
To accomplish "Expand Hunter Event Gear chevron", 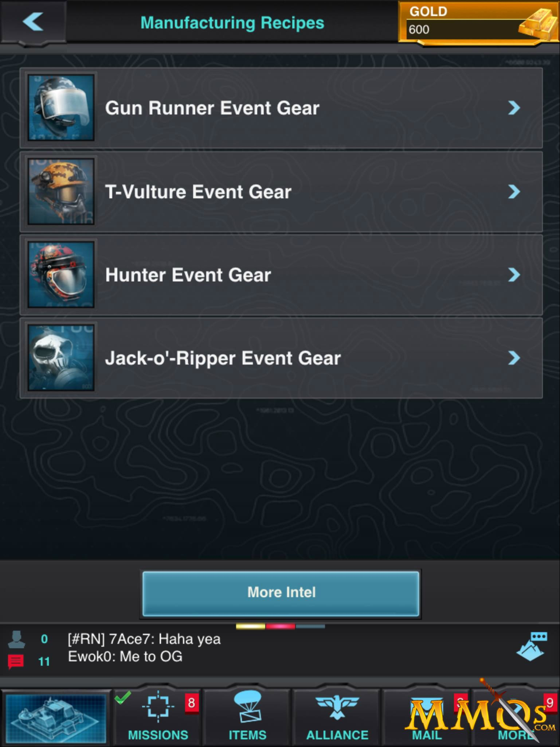I will [514, 275].
